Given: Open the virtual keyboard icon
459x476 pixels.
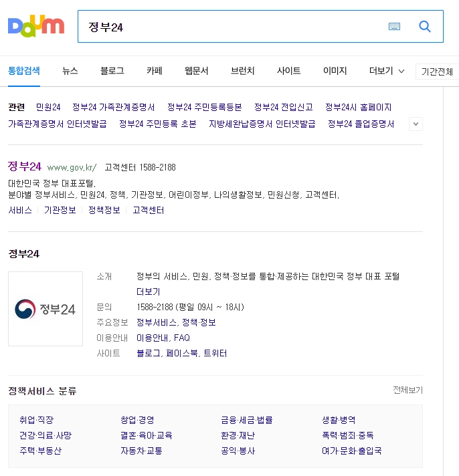Looking at the screenshot, I should 394,27.
